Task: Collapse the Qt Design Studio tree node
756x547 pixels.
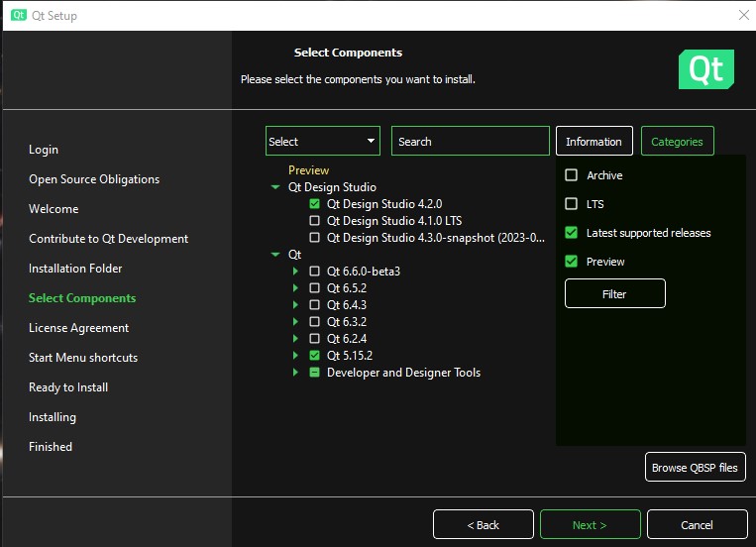Action: coord(275,187)
